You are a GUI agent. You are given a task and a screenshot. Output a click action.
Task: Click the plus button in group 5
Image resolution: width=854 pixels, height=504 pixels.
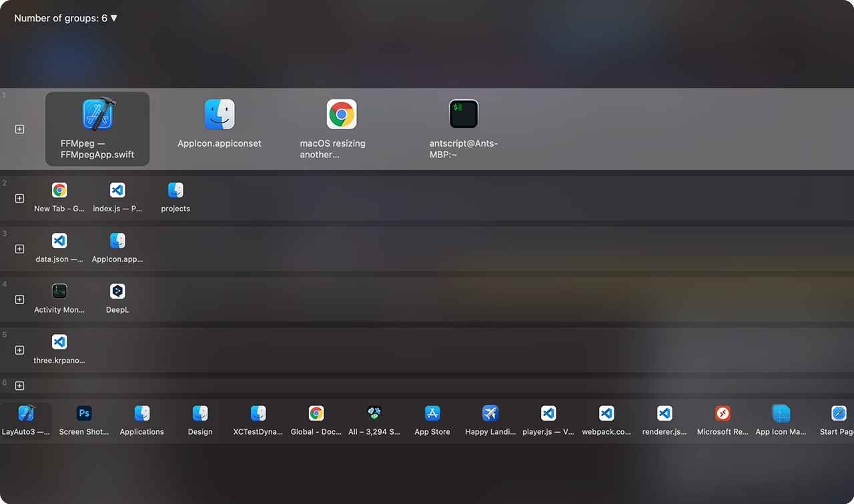[x=19, y=350]
